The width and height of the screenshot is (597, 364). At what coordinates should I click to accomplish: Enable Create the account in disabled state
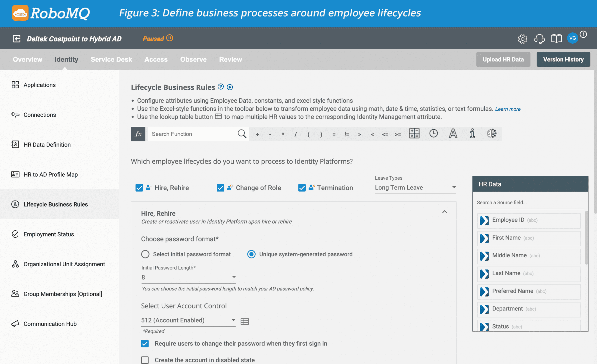tap(145, 360)
